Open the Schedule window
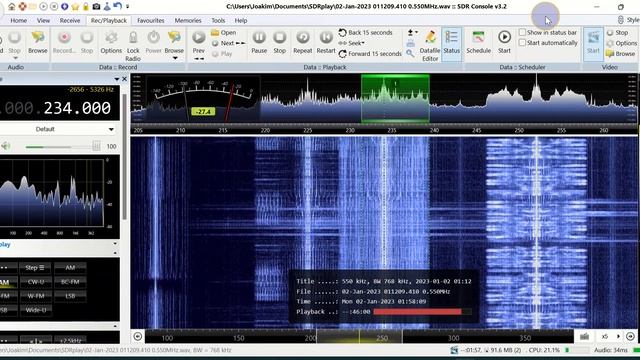This screenshot has height=360, width=640. tap(478, 42)
